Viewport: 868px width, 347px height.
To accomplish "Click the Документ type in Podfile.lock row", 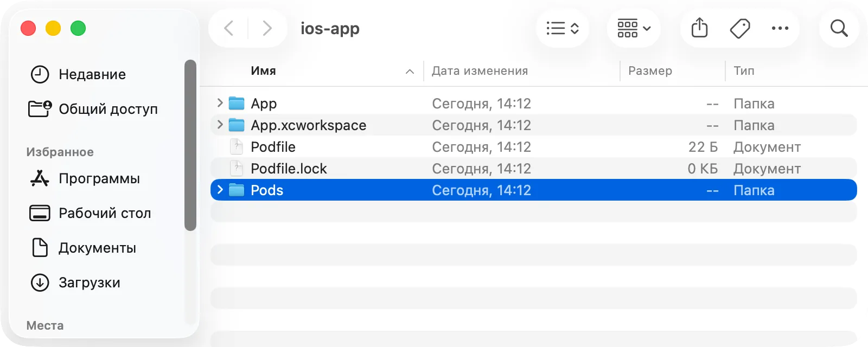I will (767, 169).
